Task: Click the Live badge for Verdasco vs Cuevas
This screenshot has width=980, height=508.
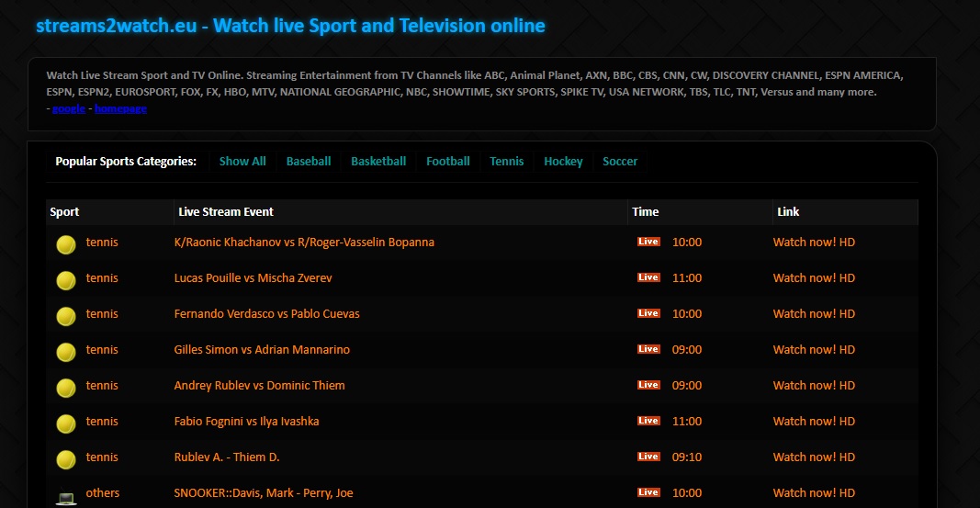Action: click(648, 313)
